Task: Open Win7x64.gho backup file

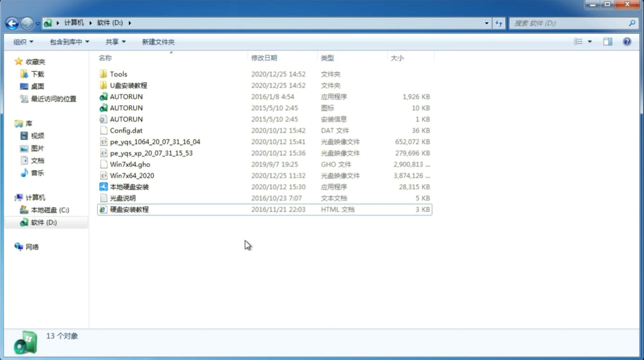Action: [130, 164]
